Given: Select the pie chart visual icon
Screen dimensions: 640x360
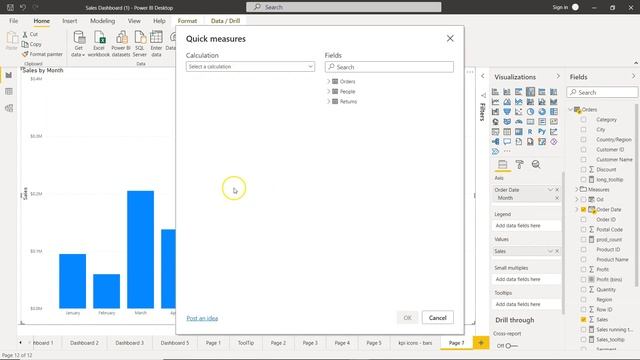Looking at the screenshot, I should click(530, 112).
